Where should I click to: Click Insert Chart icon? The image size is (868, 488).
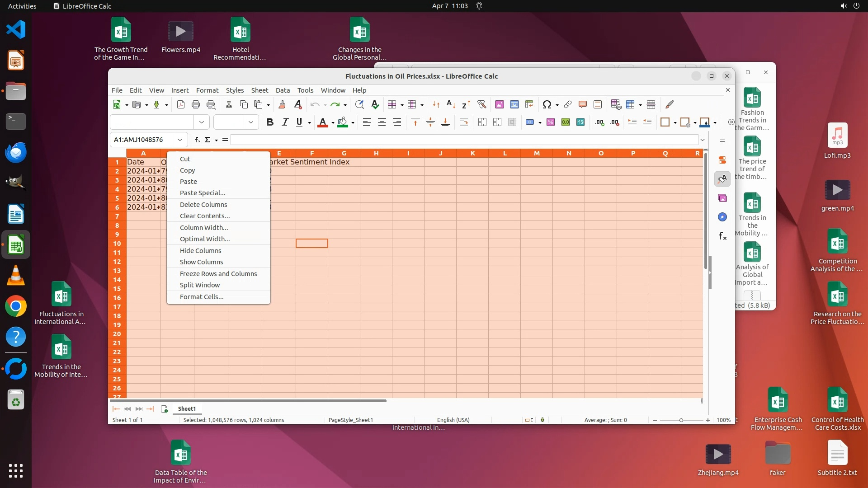(x=514, y=105)
